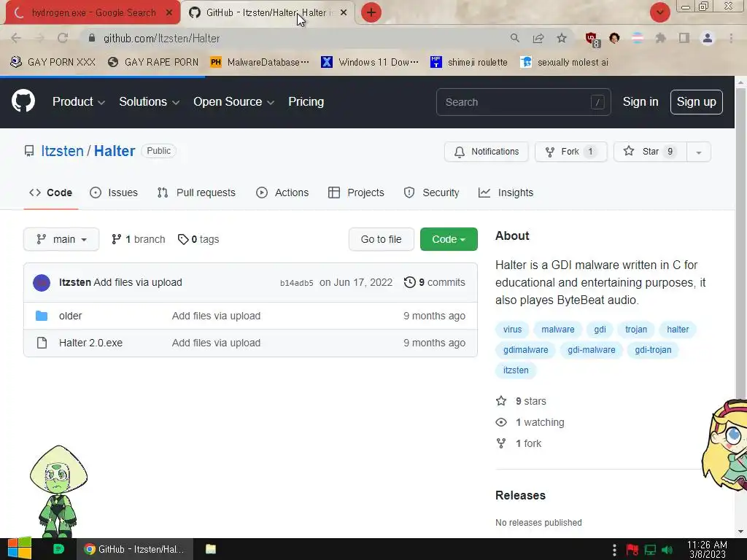
Task: Open the Issues tab
Action: [x=114, y=192]
